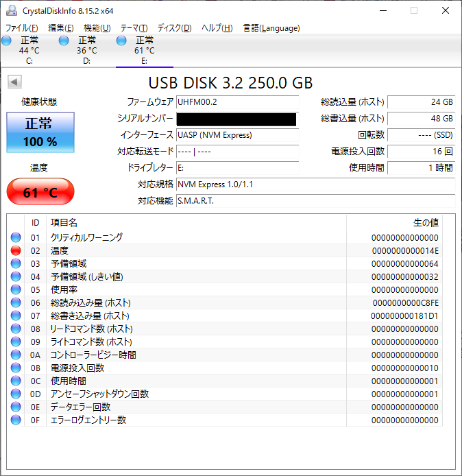
Task: Click the CrystalDiskInfo app icon in title bar
Action: [x=12, y=10]
